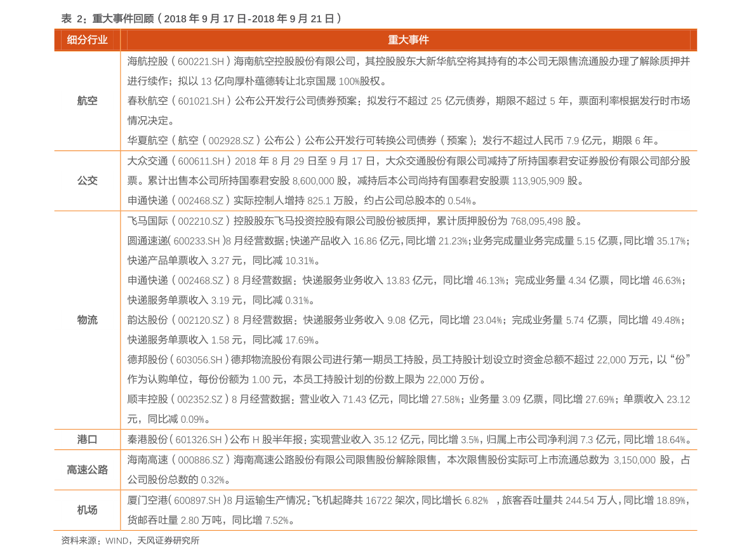Click the line 快递服务单票收入 3.19 元
Image resolution: width=756 pixels, height=558 pixels.
tap(221, 300)
